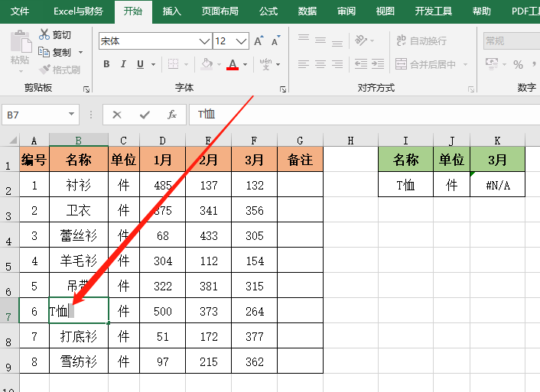540x392 pixels.
Task: Switch to the 视图 View tab
Action: coord(385,11)
